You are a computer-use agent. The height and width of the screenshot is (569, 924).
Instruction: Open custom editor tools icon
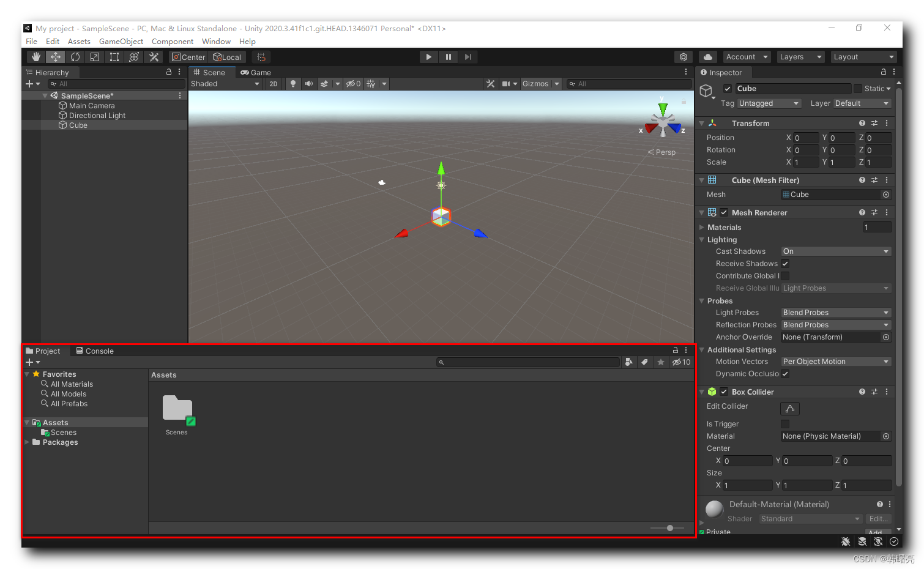(154, 57)
